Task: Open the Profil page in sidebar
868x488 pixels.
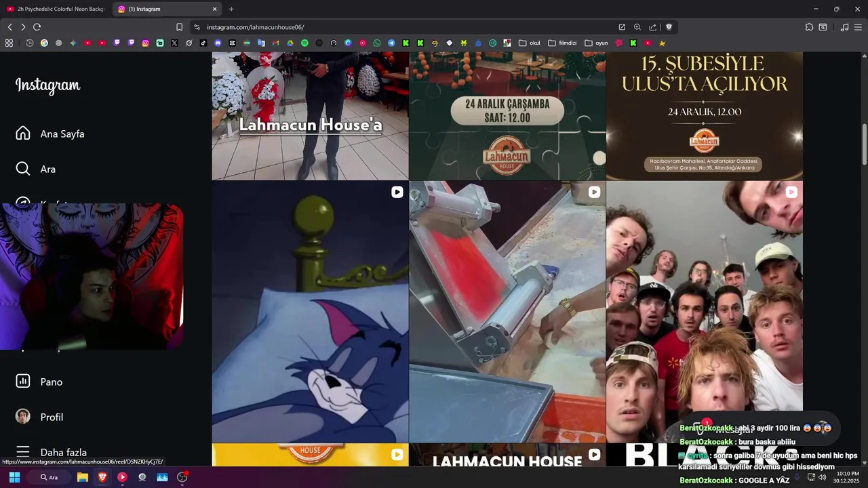Action: coord(39,417)
